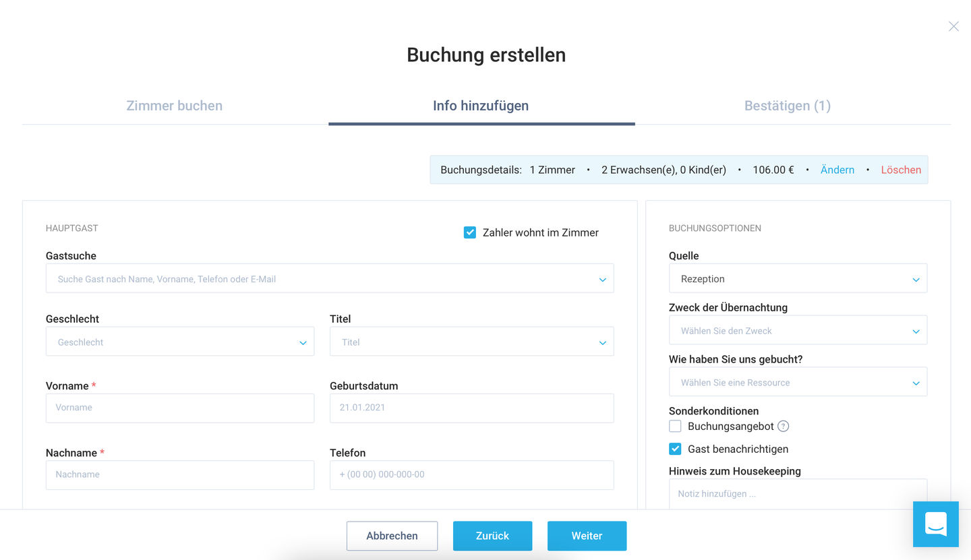Viewport: 971px width, 560px height.
Task: Go to the Bestätigen (1) tab
Action: [x=788, y=106]
